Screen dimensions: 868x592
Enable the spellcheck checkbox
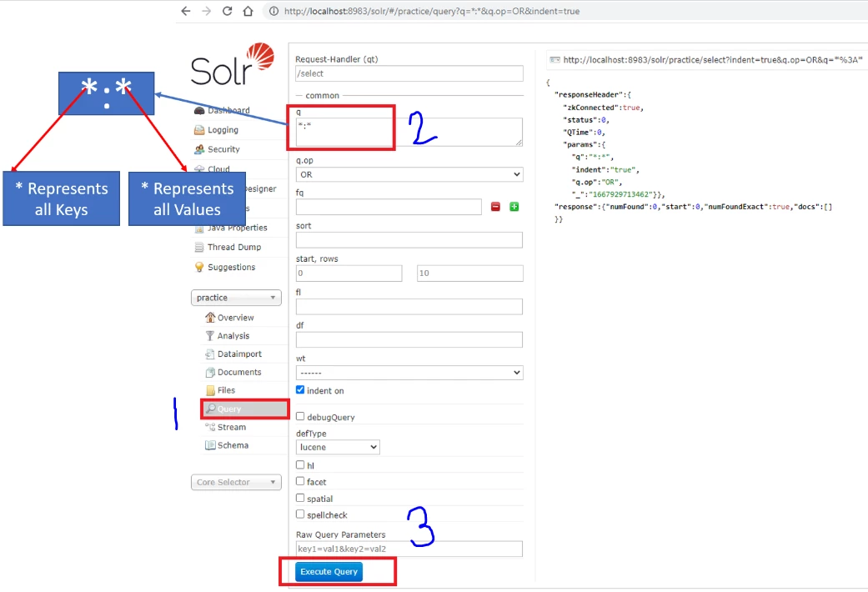click(300, 514)
